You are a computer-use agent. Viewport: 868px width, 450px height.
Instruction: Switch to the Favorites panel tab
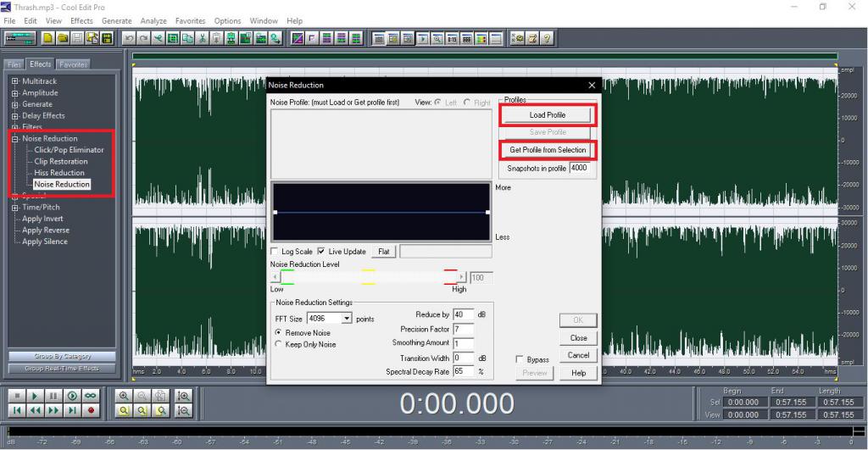[x=73, y=64]
